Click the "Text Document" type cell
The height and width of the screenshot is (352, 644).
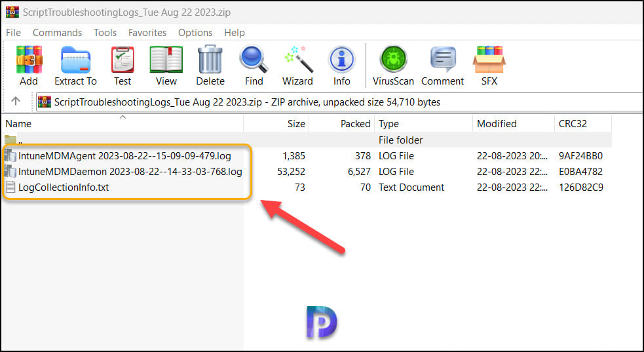point(411,187)
